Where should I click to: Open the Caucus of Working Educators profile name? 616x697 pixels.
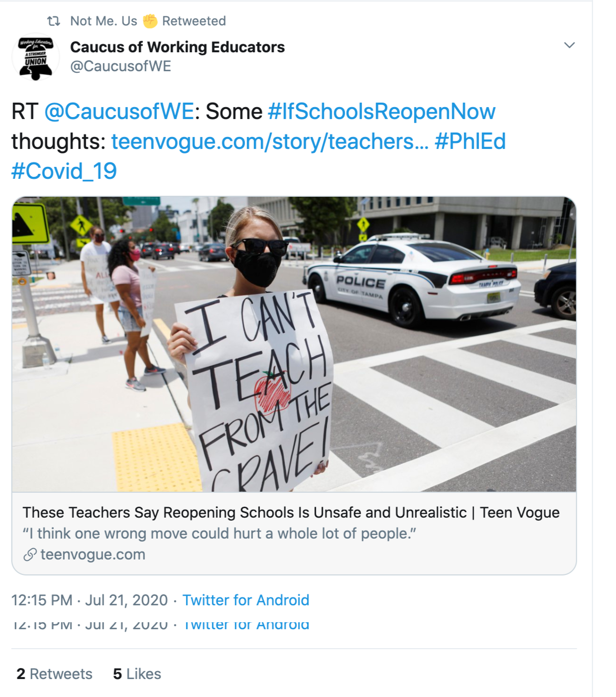point(177,47)
